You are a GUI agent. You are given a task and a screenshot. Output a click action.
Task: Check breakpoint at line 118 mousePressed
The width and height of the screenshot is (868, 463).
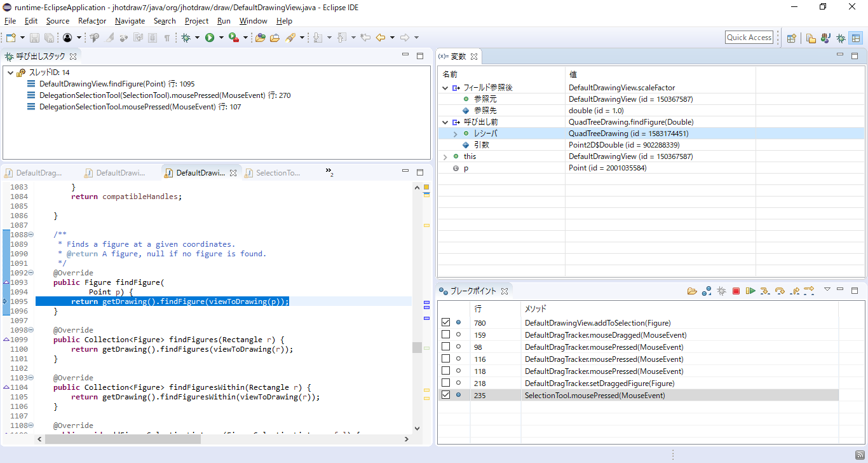click(x=446, y=371)
